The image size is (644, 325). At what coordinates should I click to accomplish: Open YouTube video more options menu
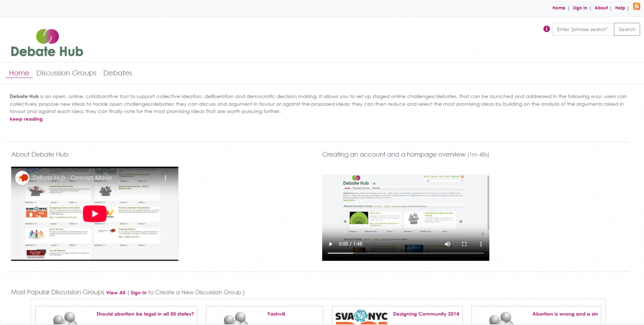[166, 178]
